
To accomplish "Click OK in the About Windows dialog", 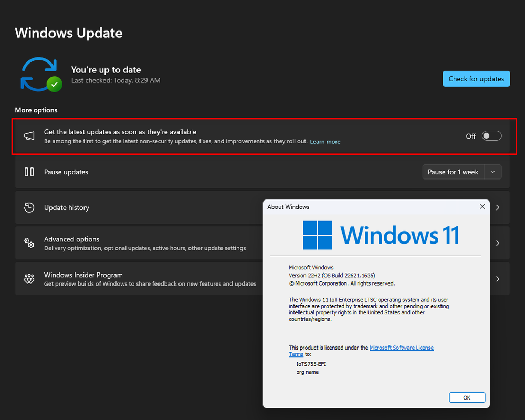I will (x=467, y=397).
